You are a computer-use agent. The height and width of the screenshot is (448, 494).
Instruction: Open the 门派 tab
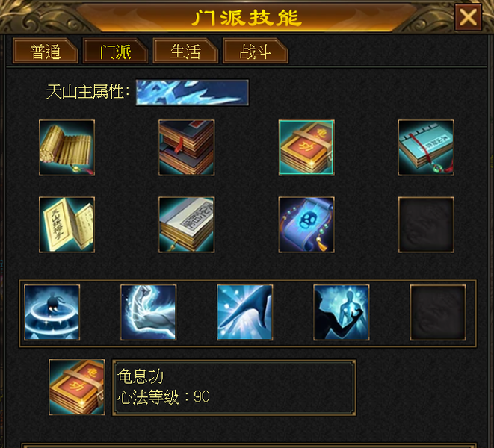(115, 51)
